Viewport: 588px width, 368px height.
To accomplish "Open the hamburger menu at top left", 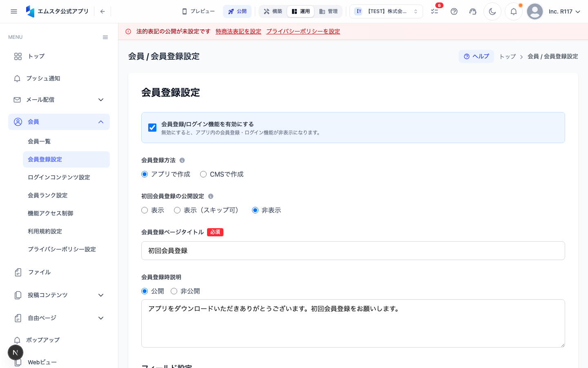I will [14, 11].
